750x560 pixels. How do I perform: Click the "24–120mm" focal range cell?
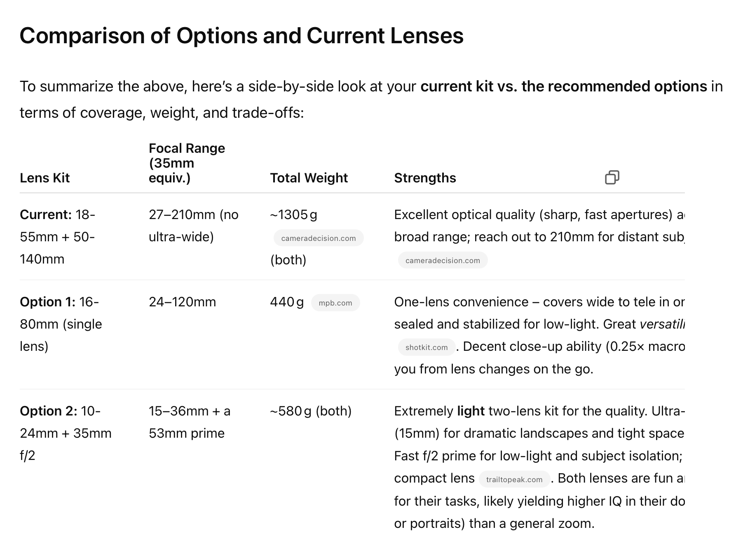coord(182,302)
